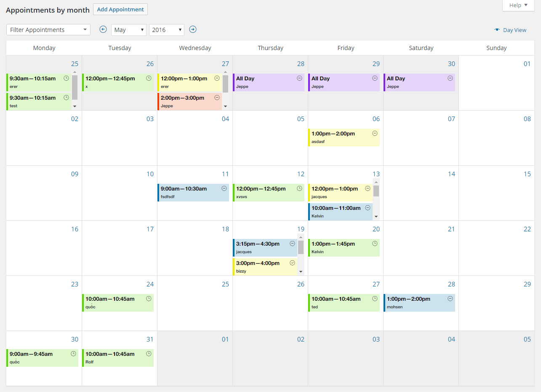
Task: Click the Add Appointment button
Action: click(x=120, y=9)
